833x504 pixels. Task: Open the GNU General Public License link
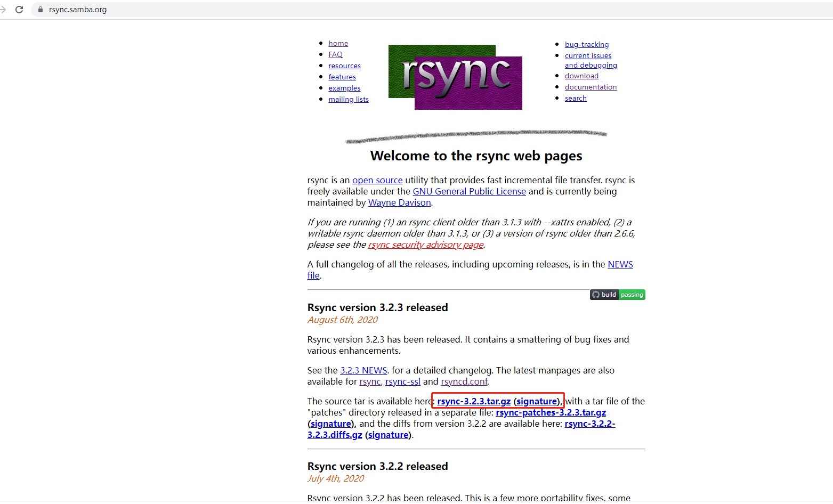pyautogui.click(x=469, y=191)
